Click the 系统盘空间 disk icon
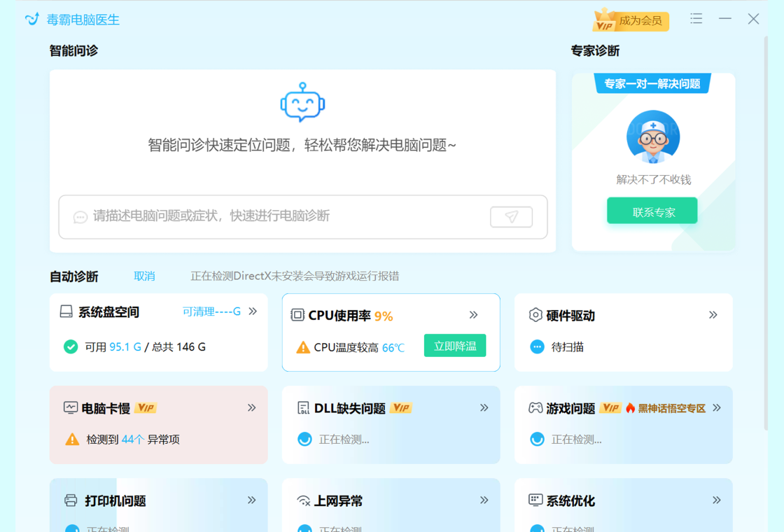Viewport: 784px width, 532px height. click(x=66, y=312)
